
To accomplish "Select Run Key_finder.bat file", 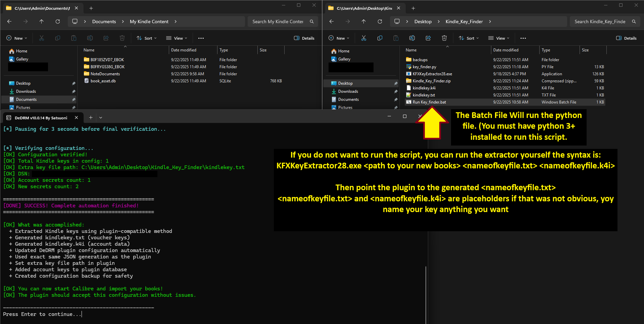I will pos(429,102).
